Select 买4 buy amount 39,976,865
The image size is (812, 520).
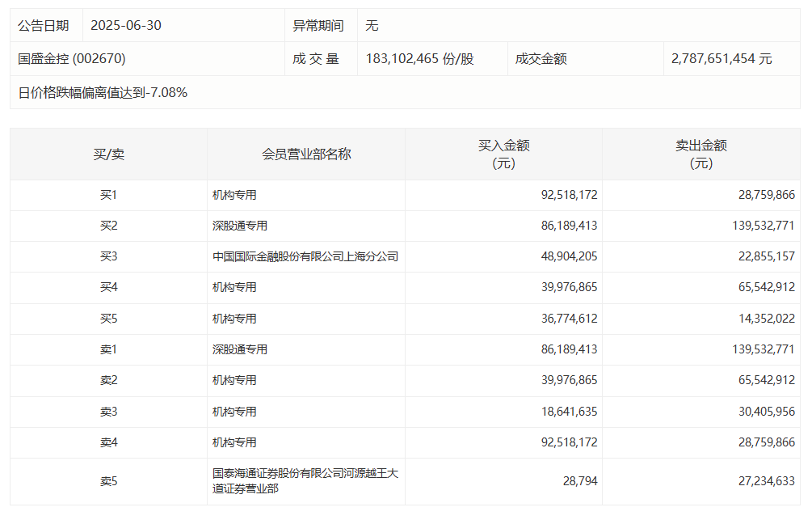569,287
